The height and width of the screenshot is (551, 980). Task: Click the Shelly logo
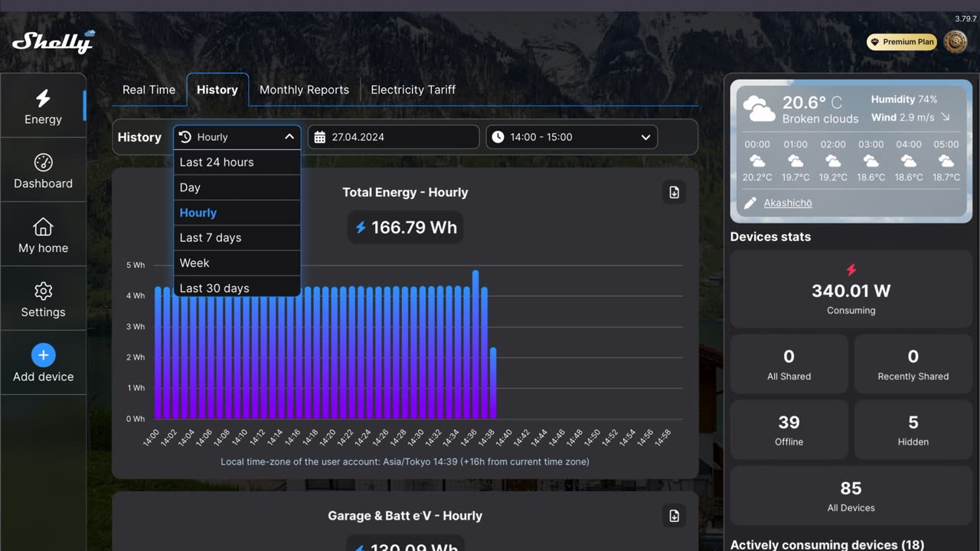(x=54, y=41)
